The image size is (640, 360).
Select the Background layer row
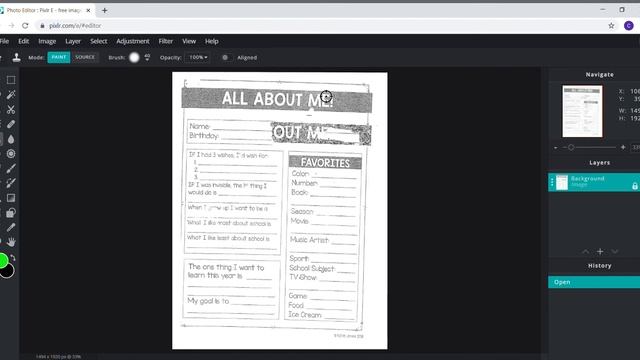pyautogui.click(x=594, y=182)
